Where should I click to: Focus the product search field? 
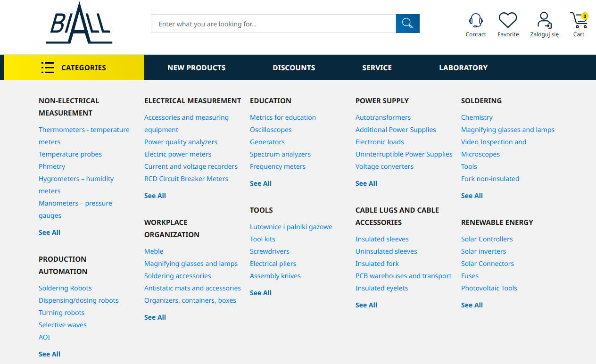tap(273, 24)
